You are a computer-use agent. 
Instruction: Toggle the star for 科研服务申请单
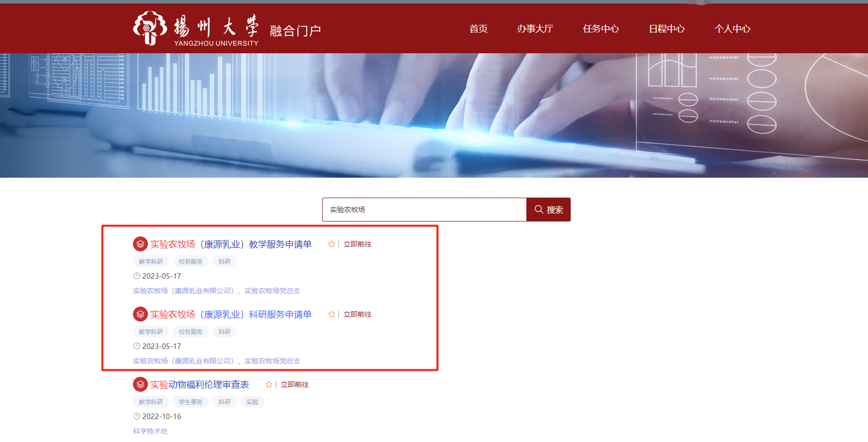[x=331, y=314]
